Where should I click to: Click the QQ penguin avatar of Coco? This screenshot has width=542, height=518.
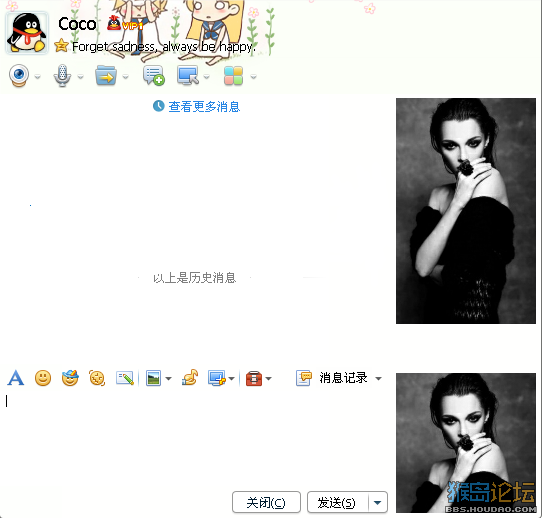(x=27, y=33)
